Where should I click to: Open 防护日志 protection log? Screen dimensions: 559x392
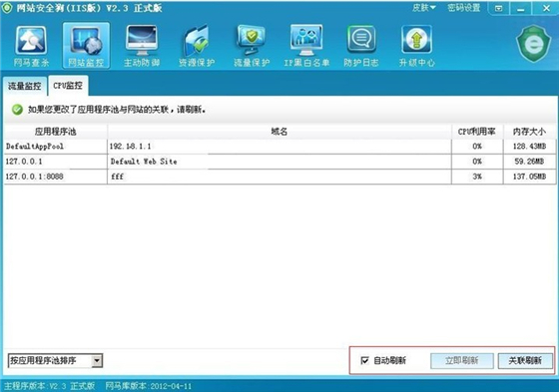(361, 46)
